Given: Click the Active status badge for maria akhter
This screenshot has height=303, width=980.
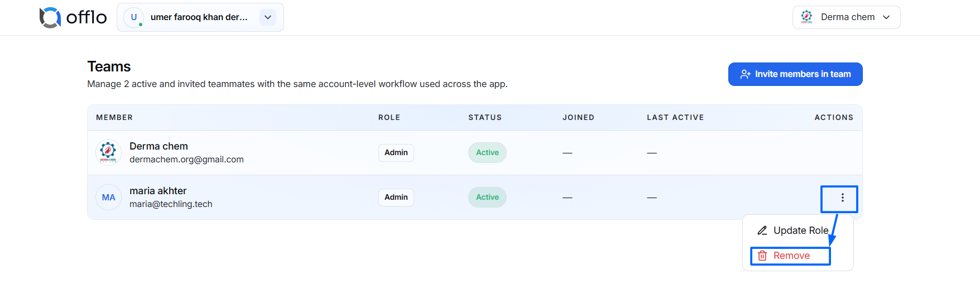Looking at the screenshot, I should [487, 197].
